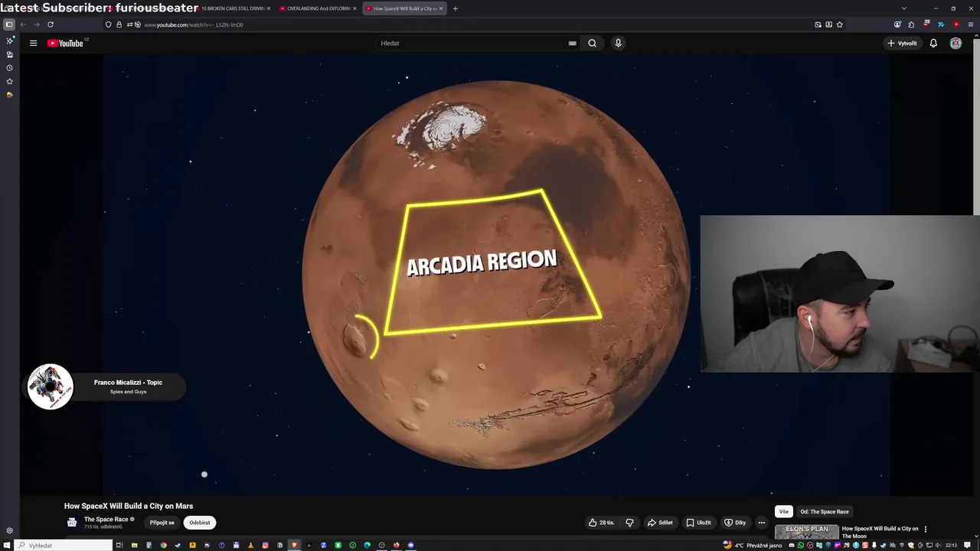Open more actions three-dot menu
This screenshot has height=551, width=980.
pos(761,523)
